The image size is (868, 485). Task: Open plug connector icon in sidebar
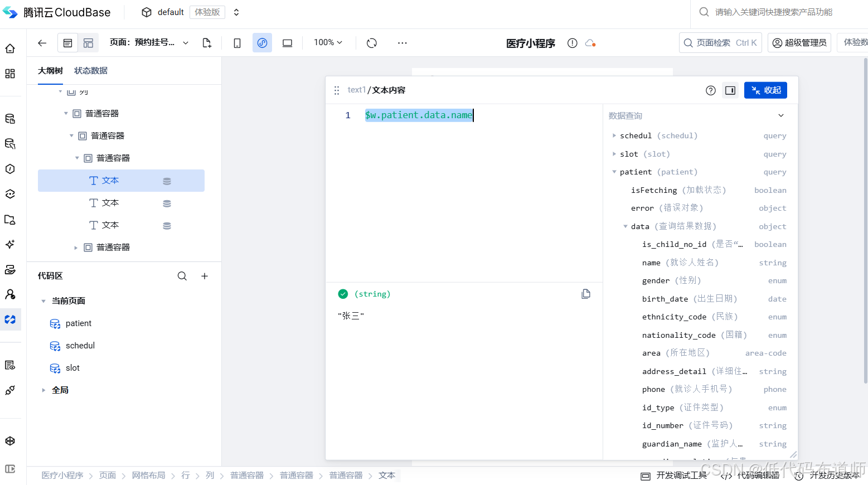[10, 390]
